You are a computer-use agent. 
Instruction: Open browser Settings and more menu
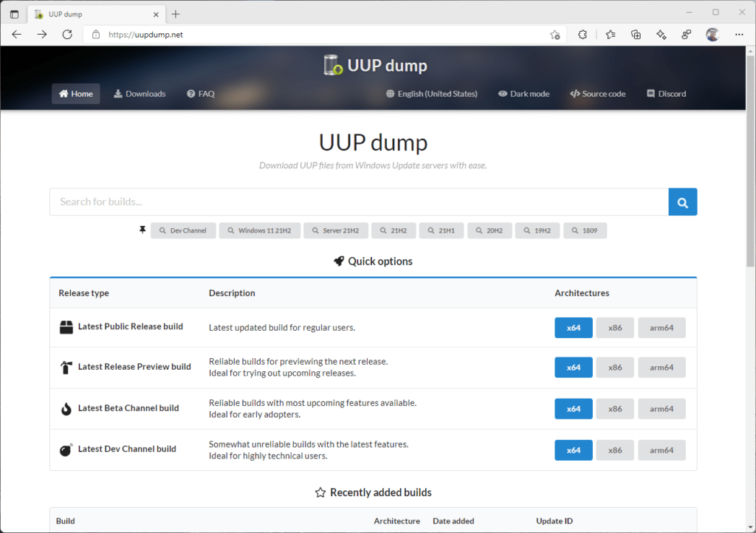click(739, 34)
